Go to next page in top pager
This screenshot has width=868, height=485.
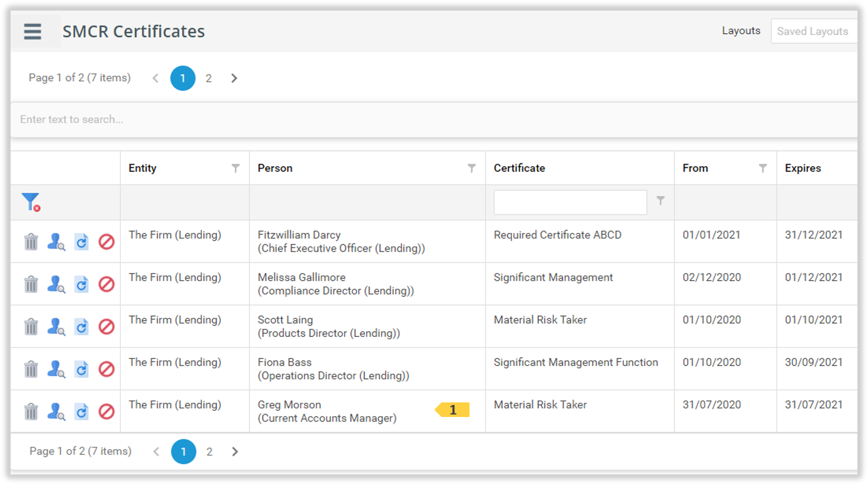234,78
